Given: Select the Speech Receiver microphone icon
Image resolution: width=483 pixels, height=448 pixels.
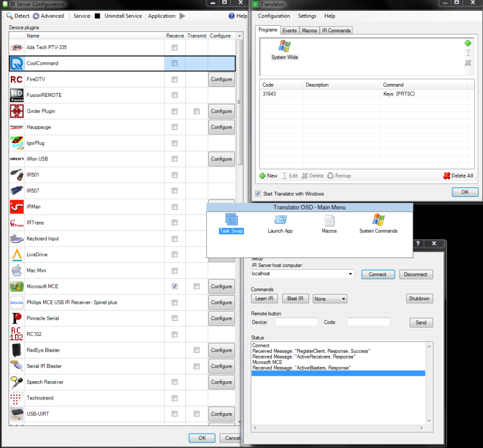Looking at the screenshot, I should coord(17,382).
